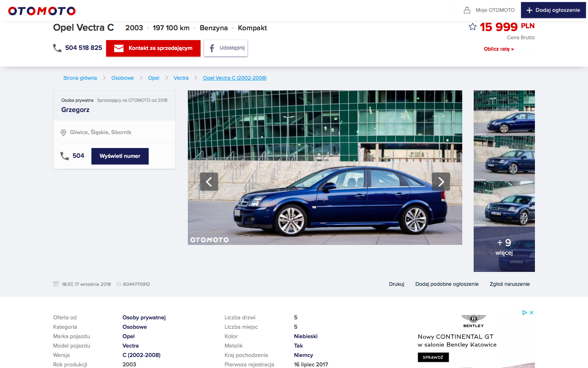The image size is (588, 368).
Task: Click the favorite star icon next to price
Action: [x=472, y=27]
